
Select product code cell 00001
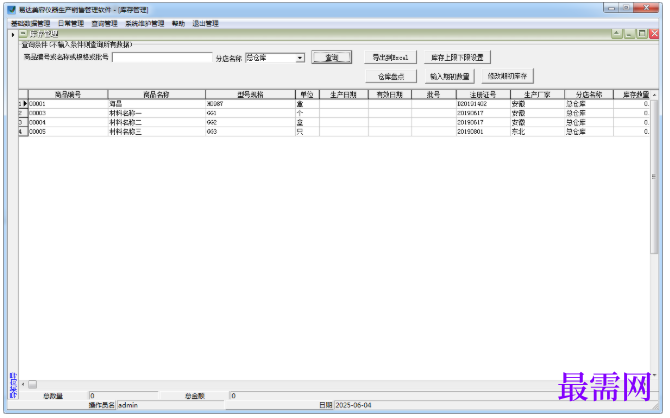[x=68, y=104]
